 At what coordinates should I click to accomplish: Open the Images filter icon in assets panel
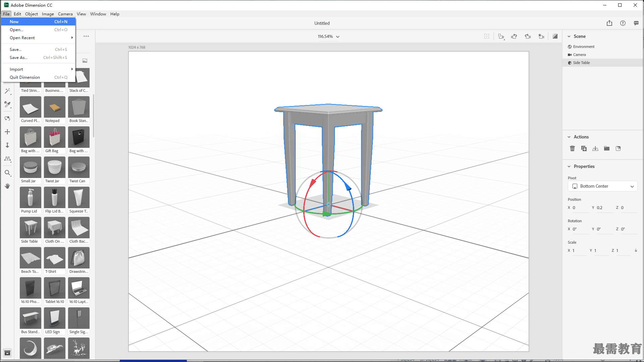(x=85, y=61)
